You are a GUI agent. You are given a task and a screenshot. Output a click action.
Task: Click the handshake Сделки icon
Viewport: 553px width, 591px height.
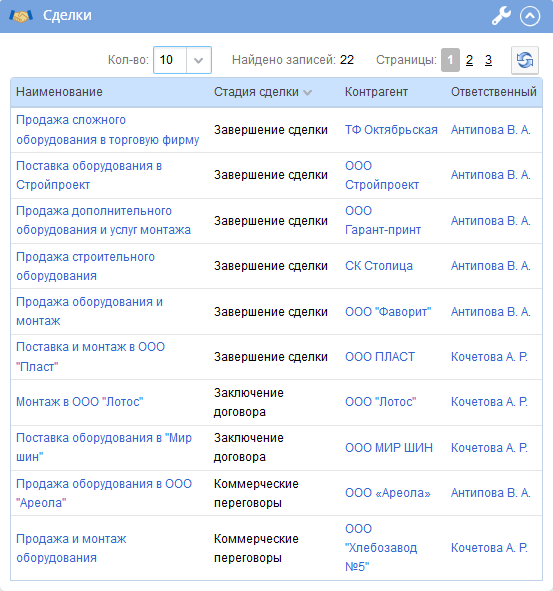click(21, 16)
